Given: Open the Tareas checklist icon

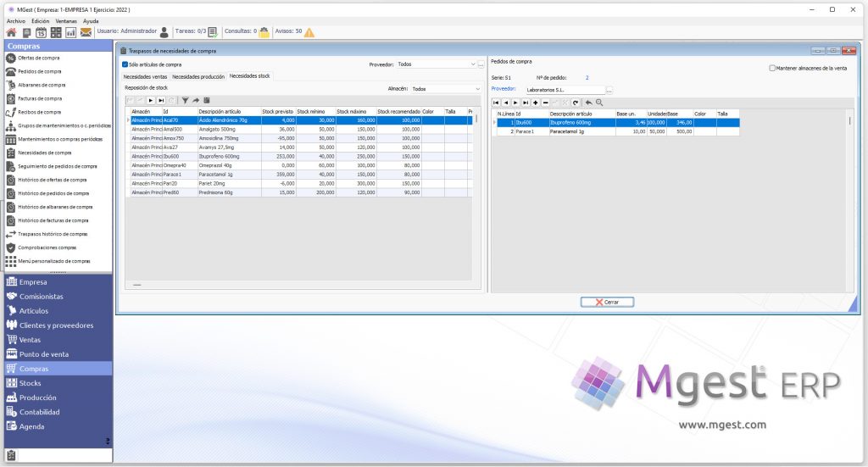Looking at the screenshot, I should tap(213, 33).
